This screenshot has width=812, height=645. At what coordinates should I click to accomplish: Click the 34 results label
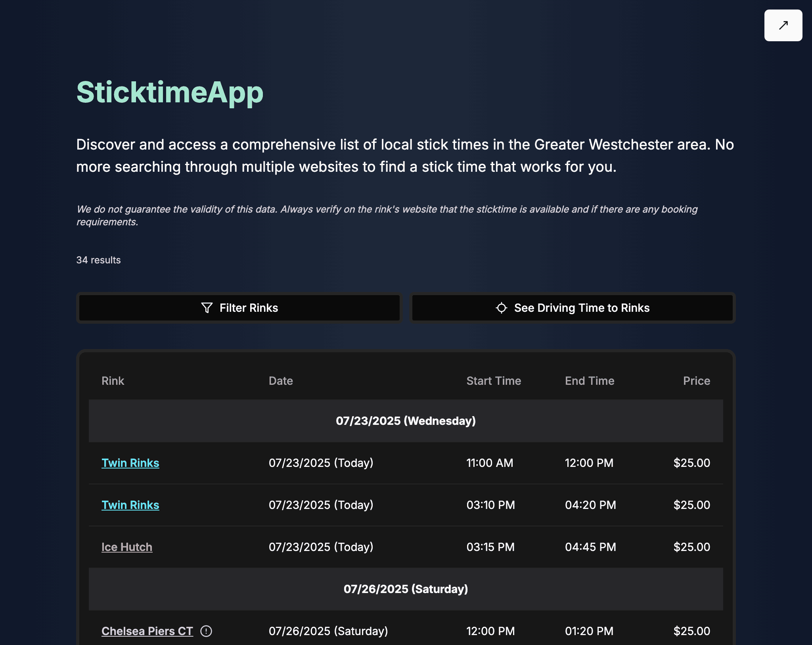pos(99,260)
